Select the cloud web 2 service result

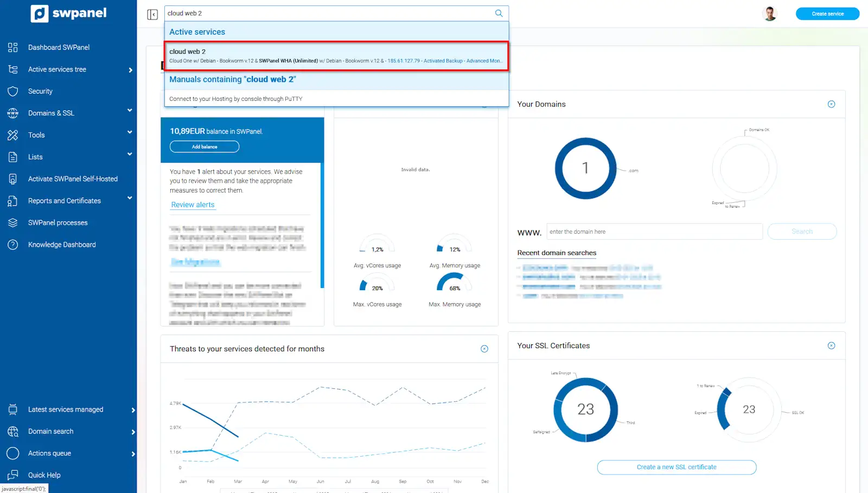coord(336,56)
